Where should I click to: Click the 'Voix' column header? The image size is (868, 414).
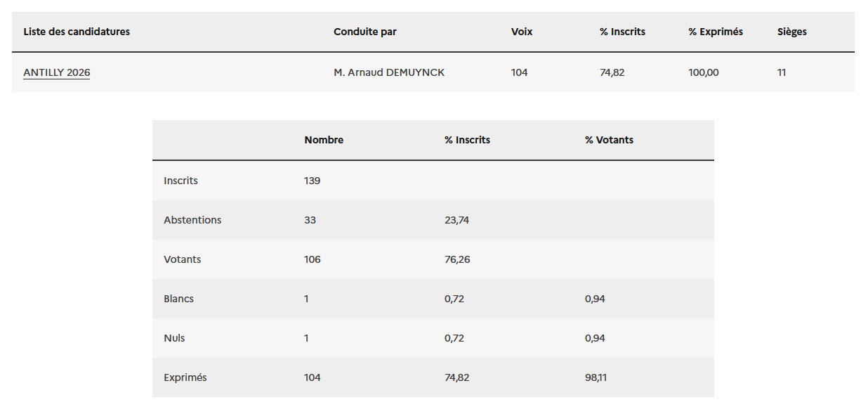pos(522,32)
